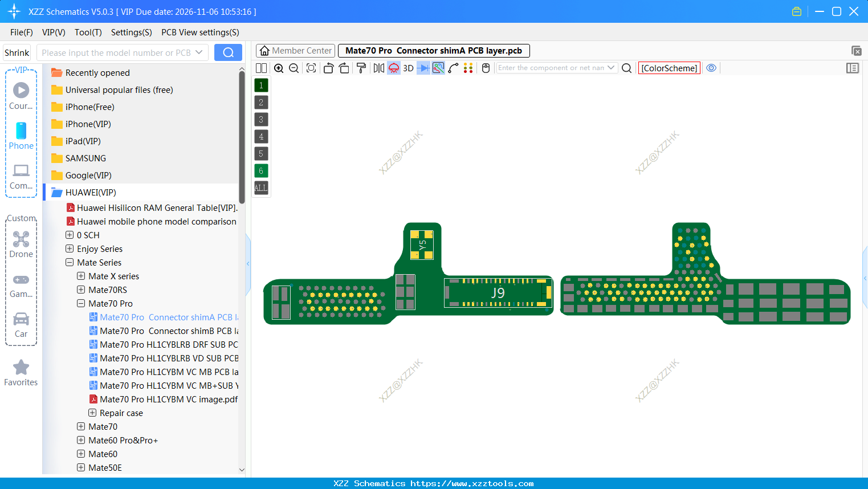Viewport: 868px width, 489px height.
Task: Select the Game console category
Action: (x=21, y=285)
